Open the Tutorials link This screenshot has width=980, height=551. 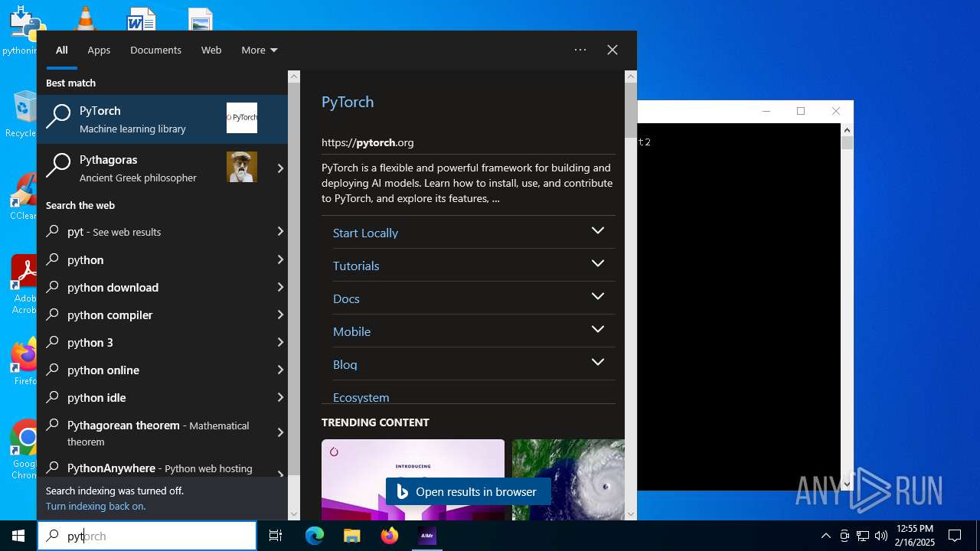(x=356, y=266)
